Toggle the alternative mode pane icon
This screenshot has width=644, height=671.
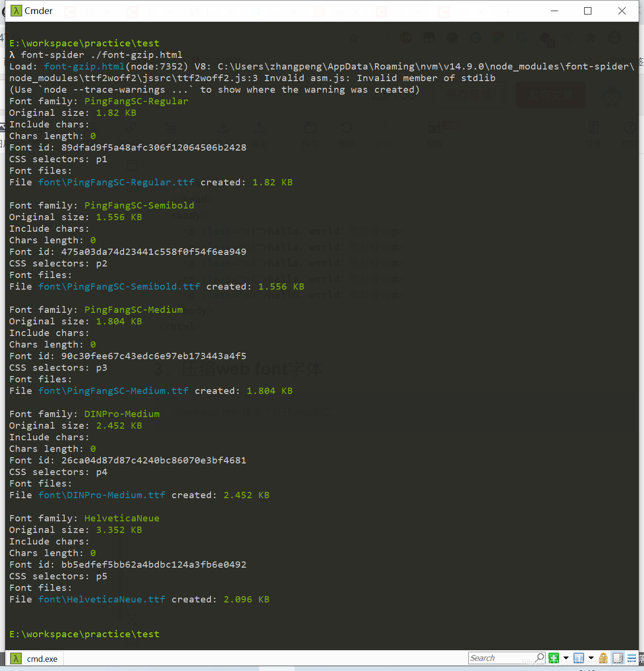pos(617,658)
